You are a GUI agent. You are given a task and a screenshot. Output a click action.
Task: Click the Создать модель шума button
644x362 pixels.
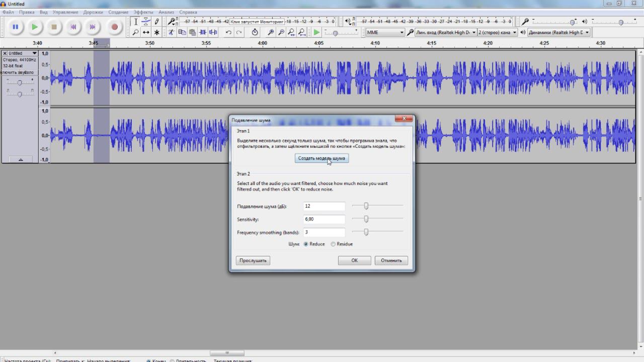(x=321, y=158)
